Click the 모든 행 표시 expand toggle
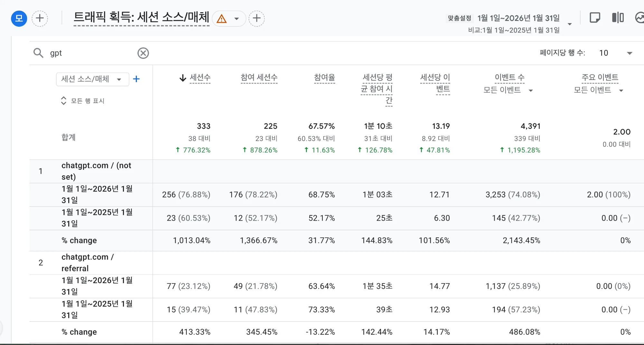This screenshot has height=345, width=644. point(82,101)
